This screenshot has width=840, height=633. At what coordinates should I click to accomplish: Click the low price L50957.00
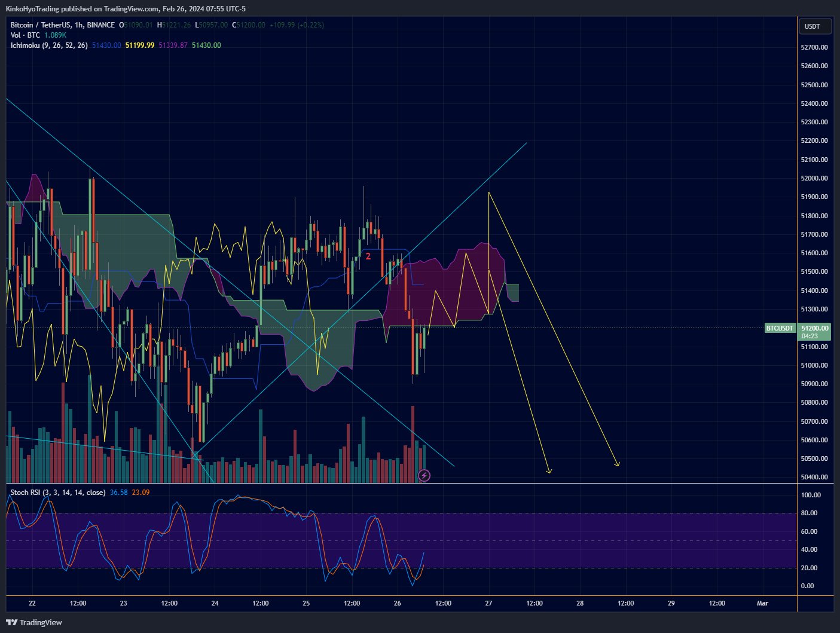pos(212,25)
